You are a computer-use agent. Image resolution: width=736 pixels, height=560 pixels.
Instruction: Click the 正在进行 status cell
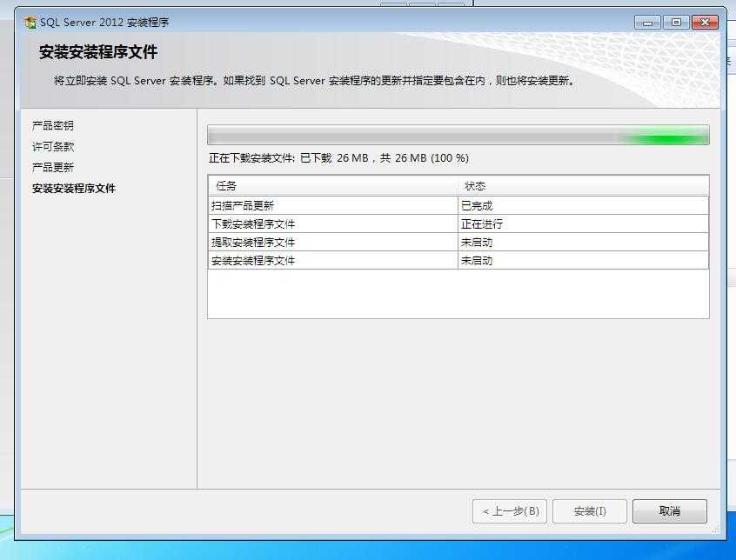point(583,223)
